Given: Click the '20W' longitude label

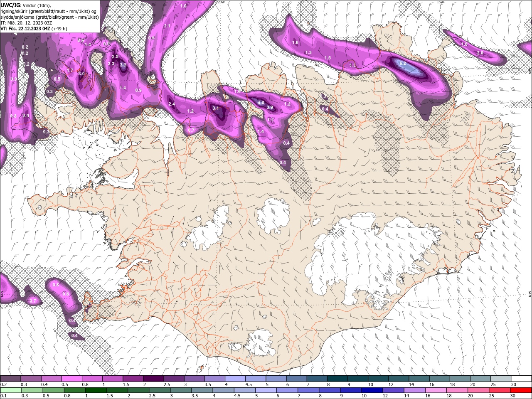Looking at the screenshot, I should (x=221, y=2).
